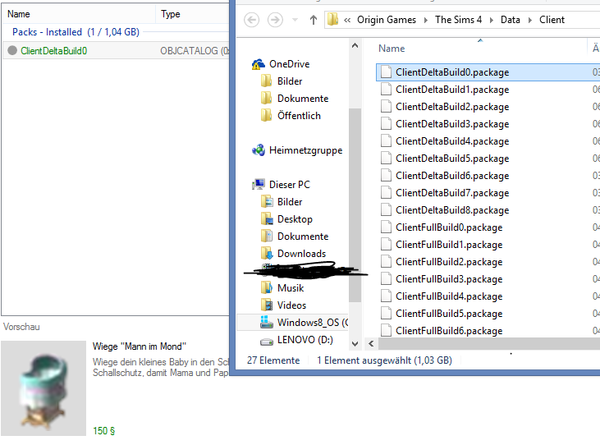Screen dimensions: 600x441
Task: Select ClientDeltaBuild8.package file
Action: click(x=452, y=210)
